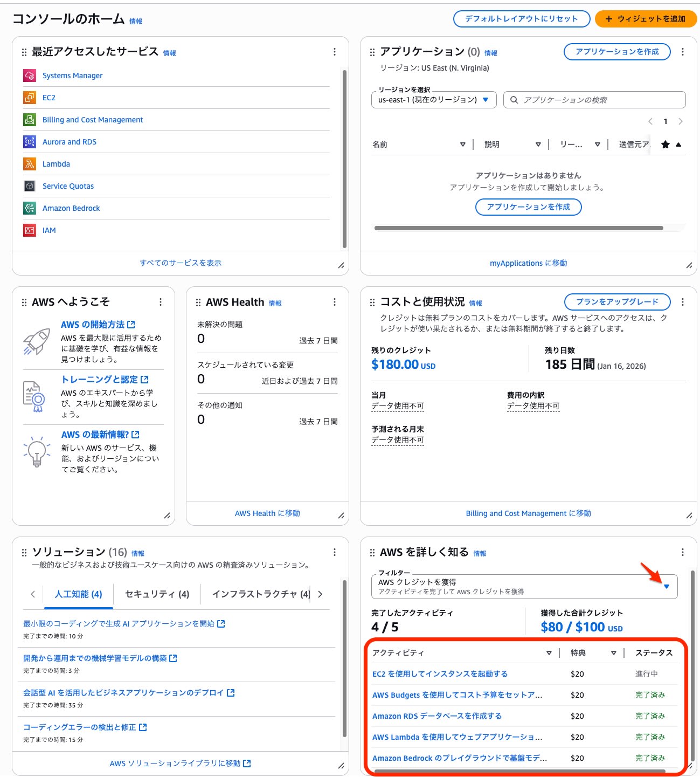Open the AWS を詳しく知る widget options menu
The height and width of the screenshot is (777, 700).
coord(683,552)
